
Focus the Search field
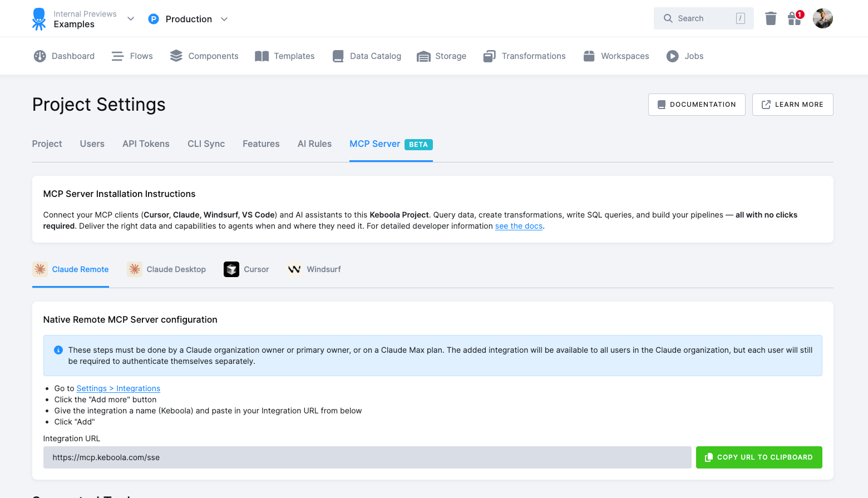[x=704, y=18]
